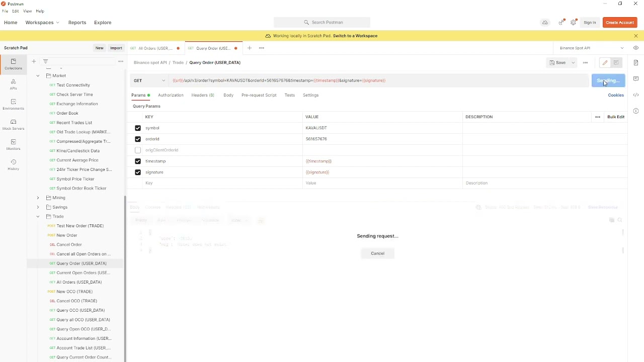Image resolution: width=644 pixels, height=362 pixels.
Task: Open query params column options menu
Action: click(x=598, y=117)
